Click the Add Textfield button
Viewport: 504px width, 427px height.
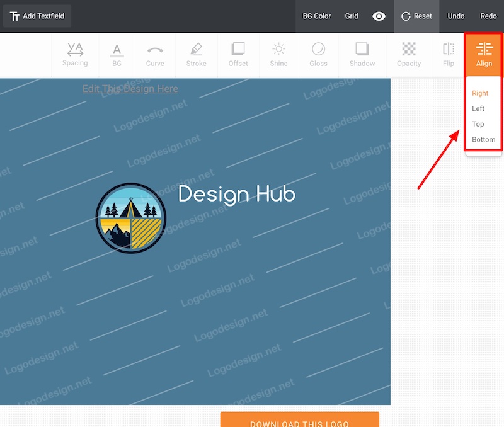(37, 16)
